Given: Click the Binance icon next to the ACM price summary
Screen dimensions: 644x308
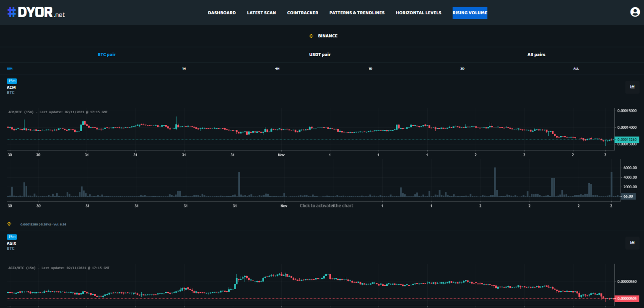Looking at the screenshot, I should tap(9, 224).
